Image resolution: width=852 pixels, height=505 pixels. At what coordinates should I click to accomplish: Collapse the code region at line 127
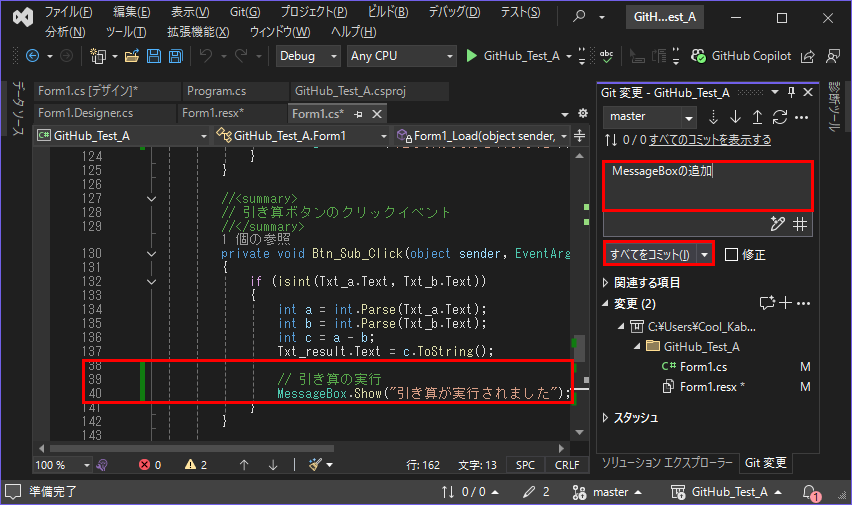click(152, 199)
